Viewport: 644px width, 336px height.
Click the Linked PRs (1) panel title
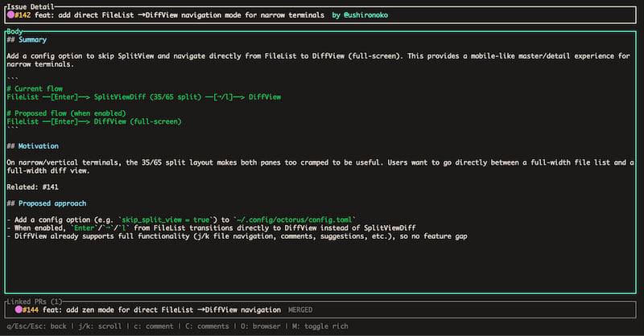pos(34,301)
